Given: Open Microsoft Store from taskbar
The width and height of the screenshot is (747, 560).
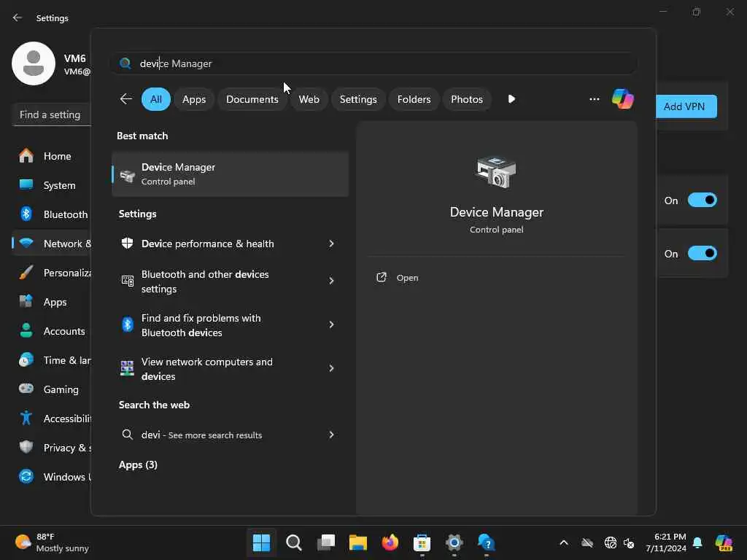Looking at the screenshot, I should [422, 542].
